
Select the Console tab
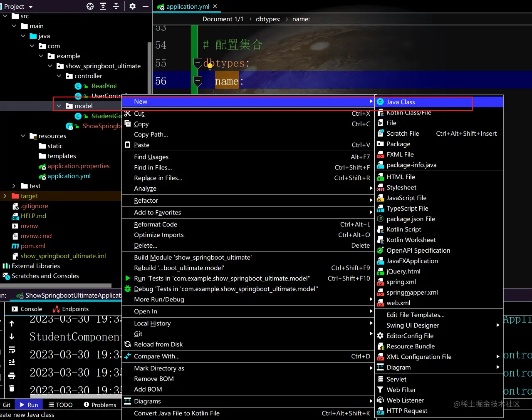pos(27,309)
